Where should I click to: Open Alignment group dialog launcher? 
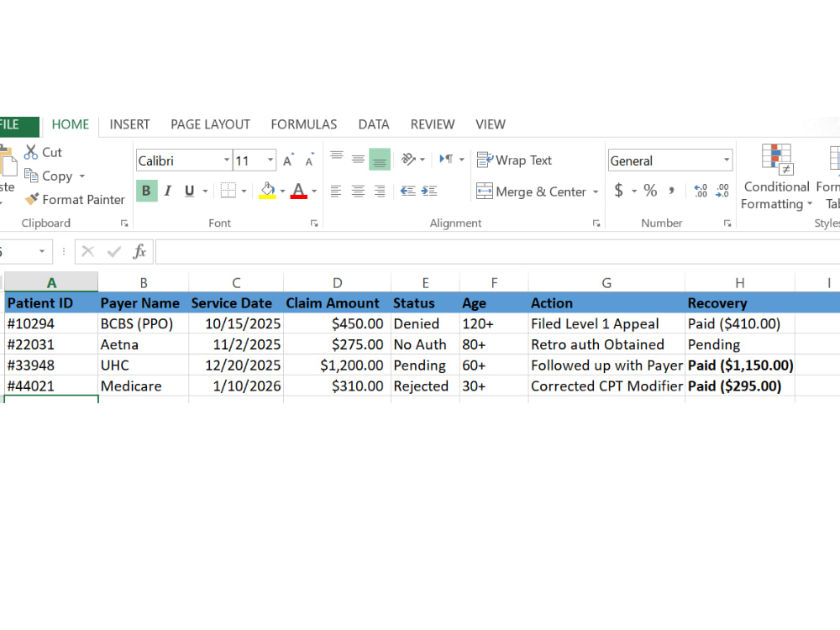point(596,223)
